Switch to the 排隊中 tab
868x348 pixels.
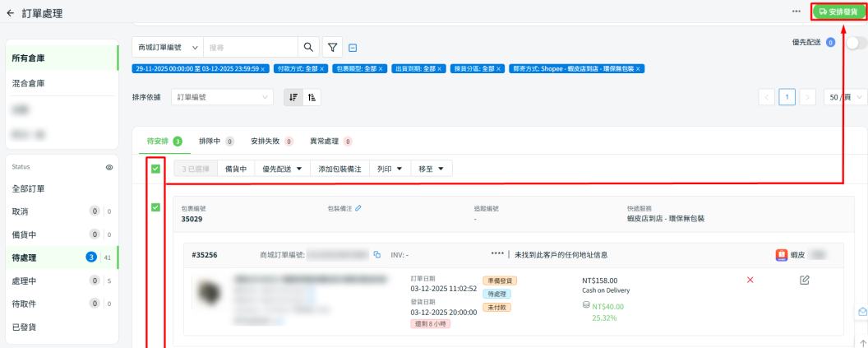tap(217, 141)
